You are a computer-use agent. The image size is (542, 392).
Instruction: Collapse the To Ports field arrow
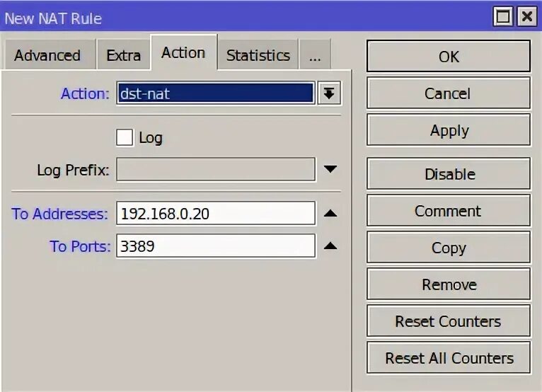pyautogui.click(x=330, y=246)
